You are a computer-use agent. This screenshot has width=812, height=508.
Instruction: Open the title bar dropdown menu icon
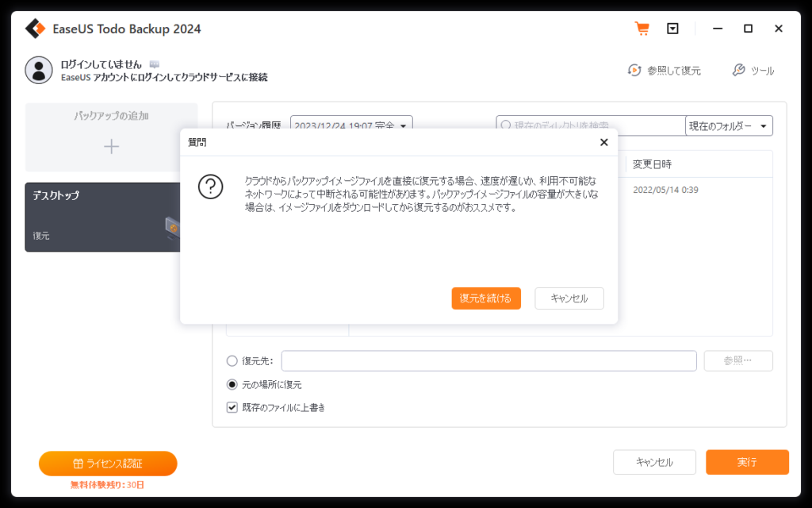coord(672,29)
